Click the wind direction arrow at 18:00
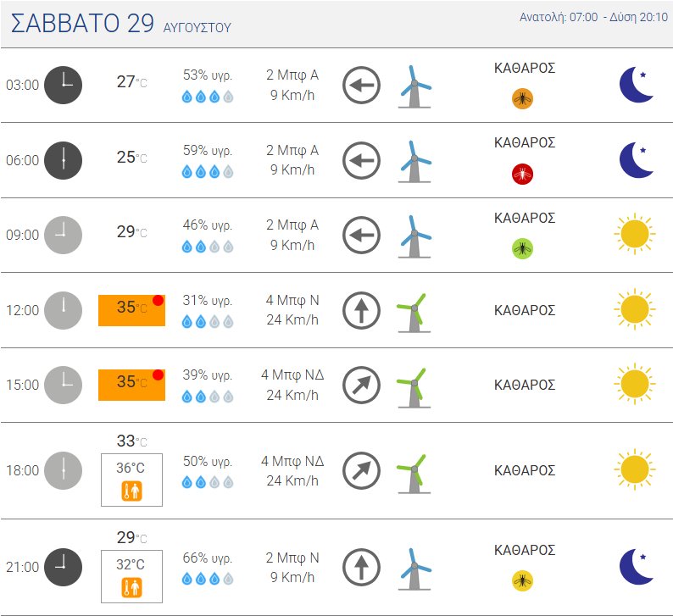 click(x=361, y=470)
